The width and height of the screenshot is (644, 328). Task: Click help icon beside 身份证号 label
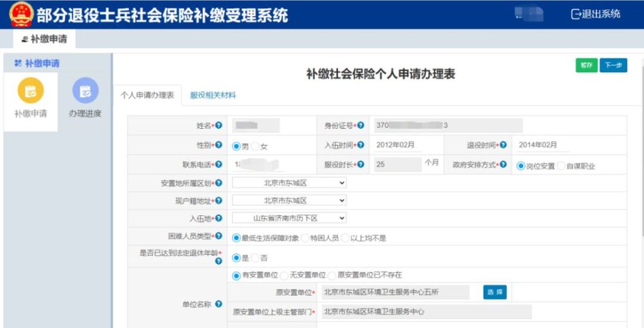(x=361, y=125)
